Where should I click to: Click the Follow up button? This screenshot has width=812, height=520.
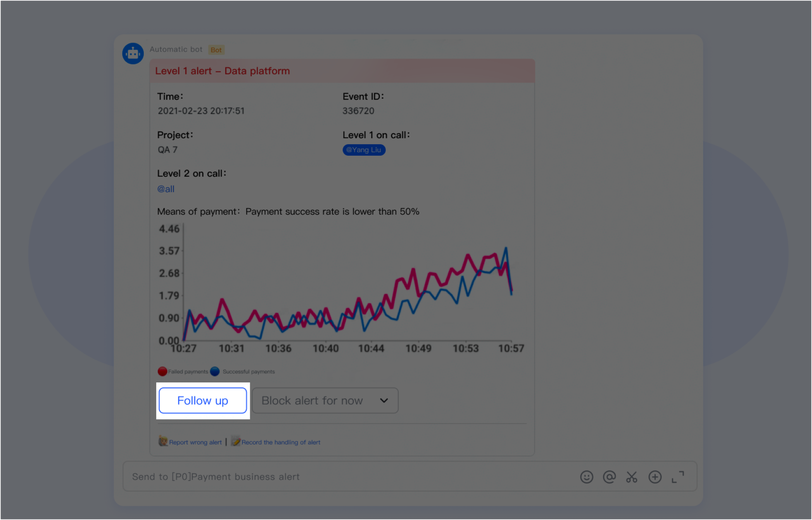[203, 400]
